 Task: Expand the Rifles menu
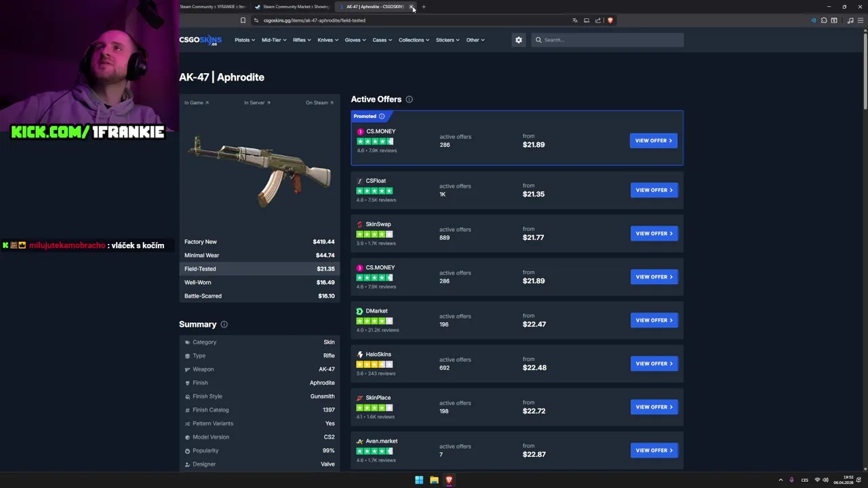[302, 40]
